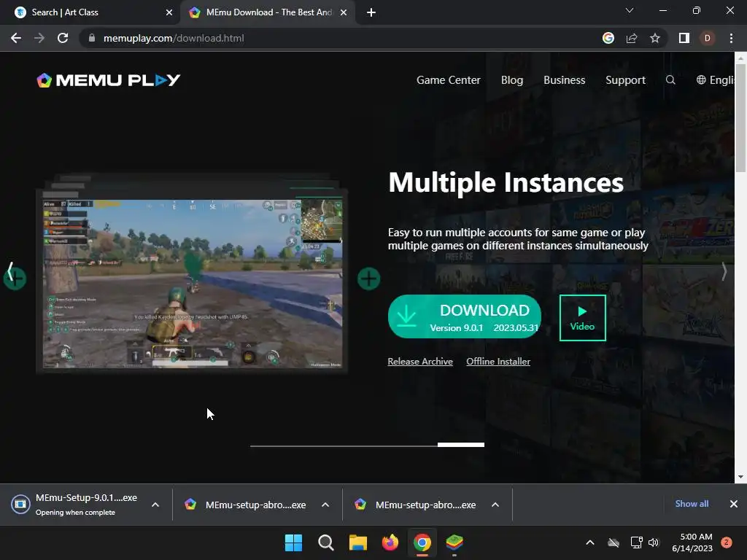Open Chrome three-dot menu
This screenshot has height=560, width=747.
point(731,38)
